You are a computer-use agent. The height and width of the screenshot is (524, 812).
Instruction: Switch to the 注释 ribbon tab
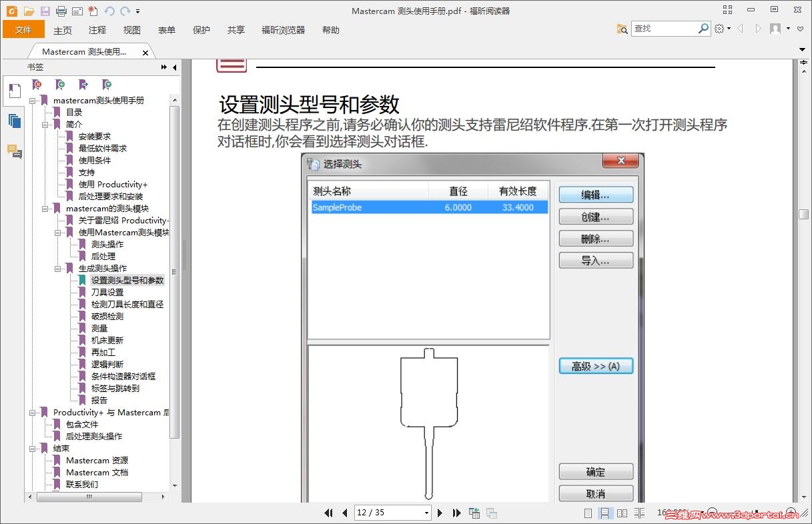(97, 30)
